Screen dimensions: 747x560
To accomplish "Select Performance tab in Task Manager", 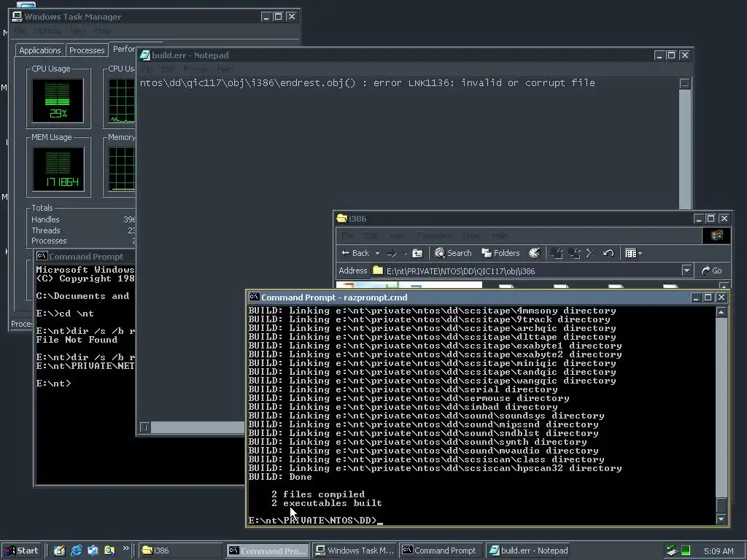I will [123, 49].
